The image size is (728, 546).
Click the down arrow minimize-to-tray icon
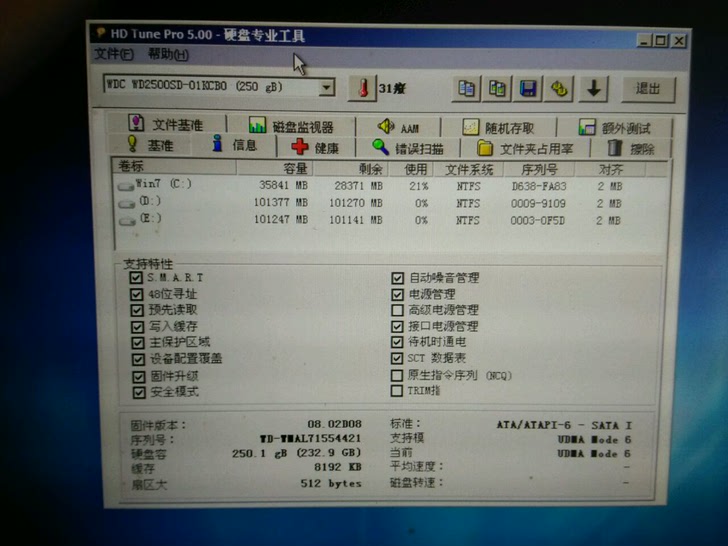593,88
